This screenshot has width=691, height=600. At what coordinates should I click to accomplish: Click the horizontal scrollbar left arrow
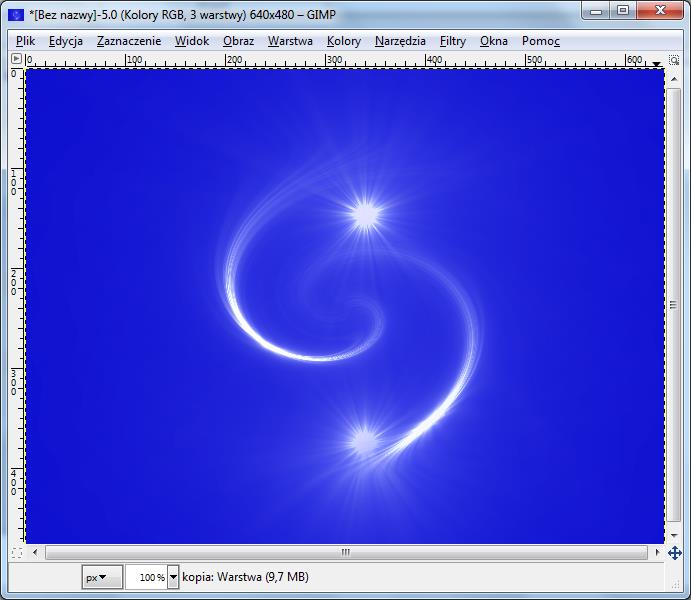pos(35,552)
